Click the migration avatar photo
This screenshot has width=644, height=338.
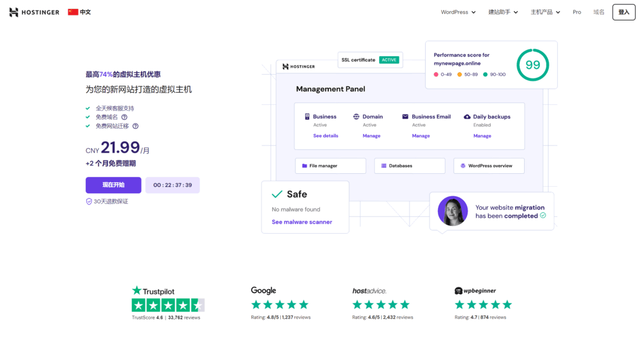coord(453,211)
